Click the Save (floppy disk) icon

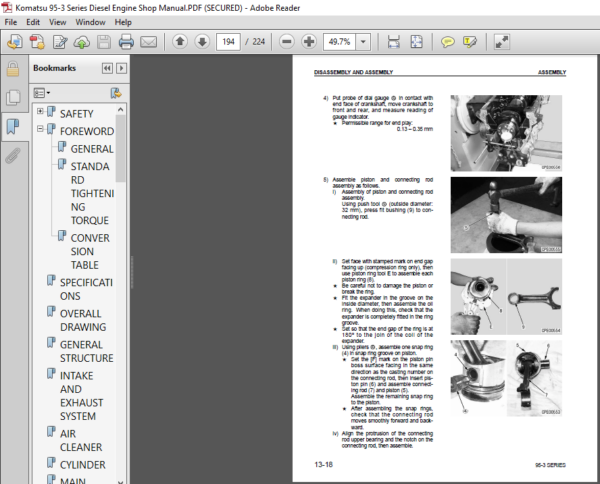pyautogui.click(x=104, y=42)
